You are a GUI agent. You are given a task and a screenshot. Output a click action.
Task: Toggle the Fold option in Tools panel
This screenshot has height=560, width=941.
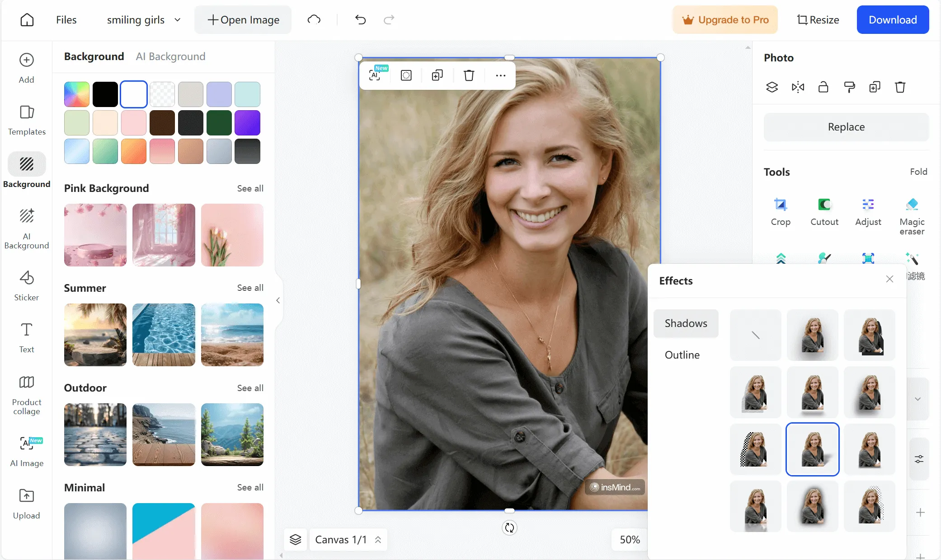click(x=918, y=172)
